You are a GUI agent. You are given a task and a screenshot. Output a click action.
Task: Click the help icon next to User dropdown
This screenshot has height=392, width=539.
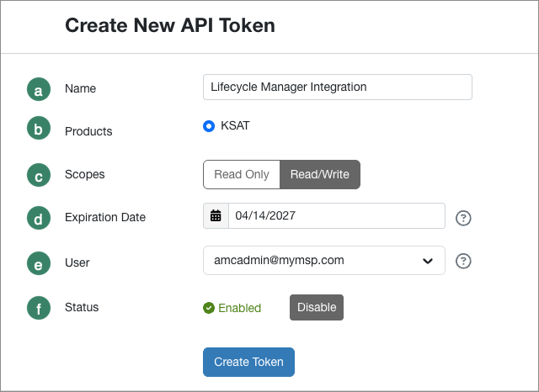point(463,262)
